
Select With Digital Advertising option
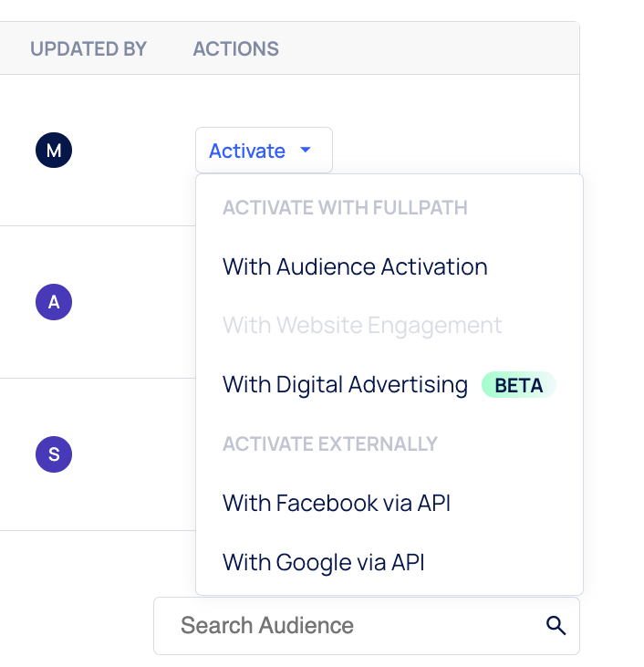point(345,384)
